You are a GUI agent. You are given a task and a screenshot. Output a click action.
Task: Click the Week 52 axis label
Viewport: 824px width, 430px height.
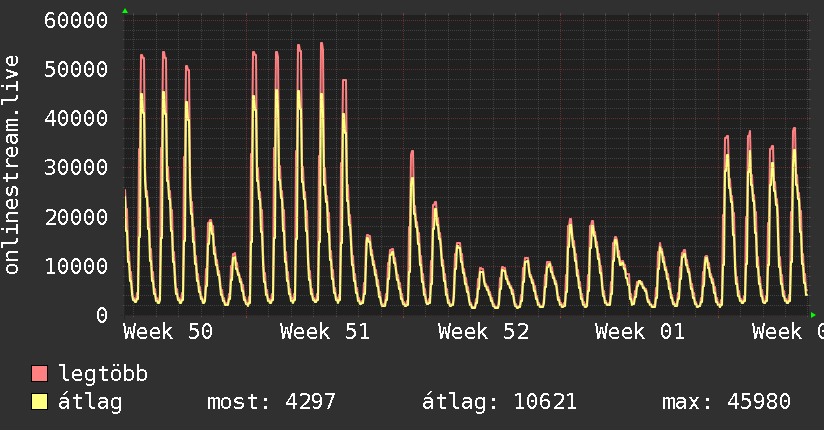point(483,332)
